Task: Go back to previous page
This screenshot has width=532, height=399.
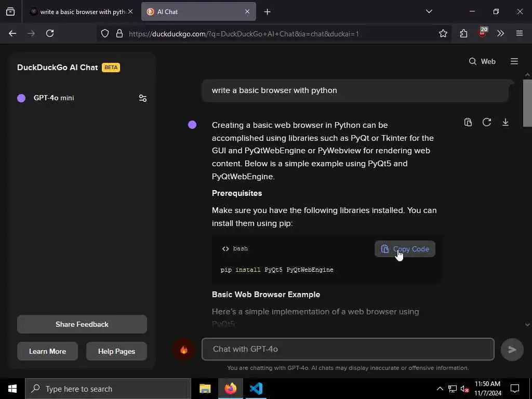Action: [x=12, y=33]
